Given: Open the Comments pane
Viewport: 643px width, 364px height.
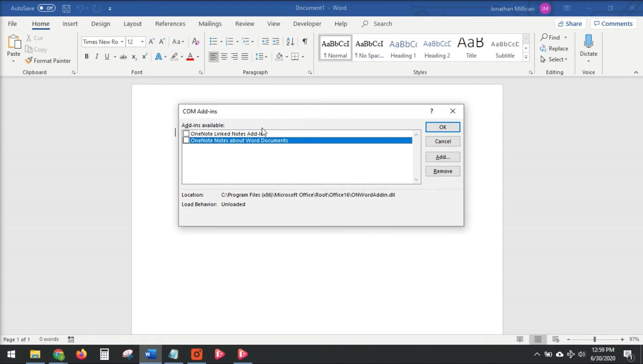Looking at the screenshot, I should tap(613, 24).
